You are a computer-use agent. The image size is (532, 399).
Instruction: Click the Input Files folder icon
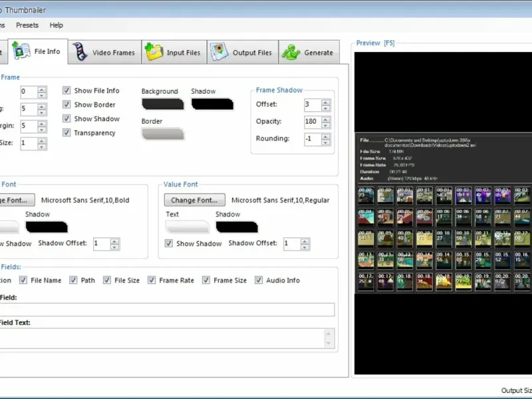[x=154, y=52]
